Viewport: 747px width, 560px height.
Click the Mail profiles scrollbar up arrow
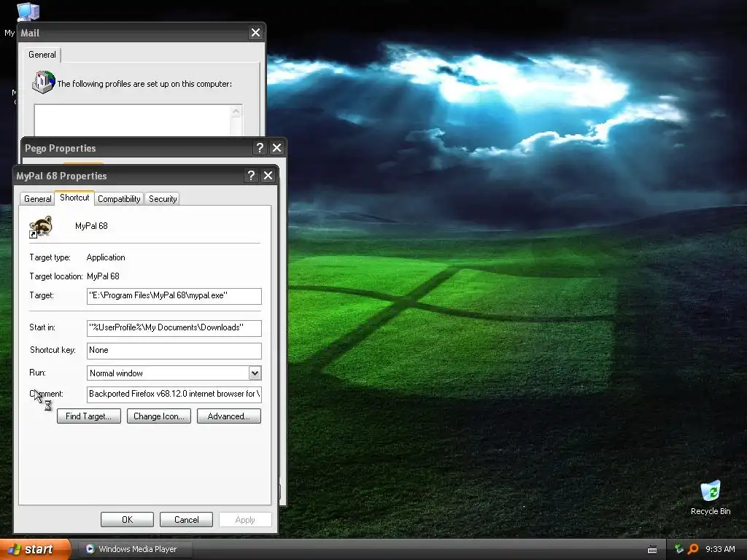click(236, 112)
